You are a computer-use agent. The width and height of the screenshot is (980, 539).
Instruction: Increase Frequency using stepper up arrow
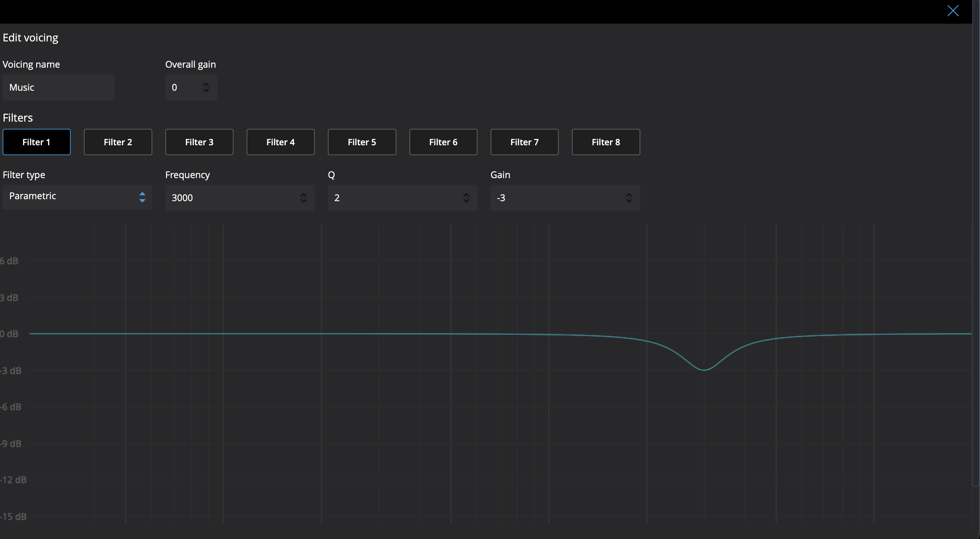(303, 195)
